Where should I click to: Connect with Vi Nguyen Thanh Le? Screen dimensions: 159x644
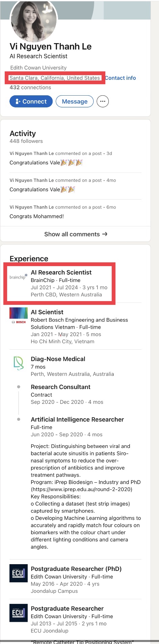click(31, 101)
